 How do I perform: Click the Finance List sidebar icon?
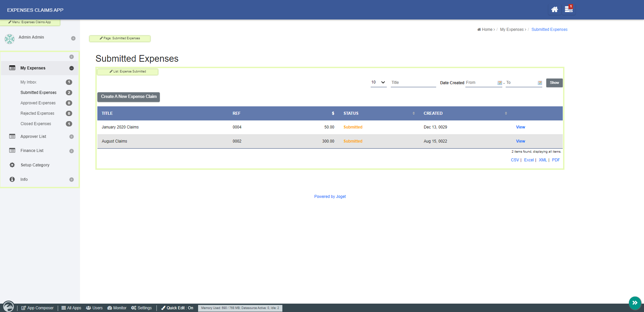(x=12, y=150)
